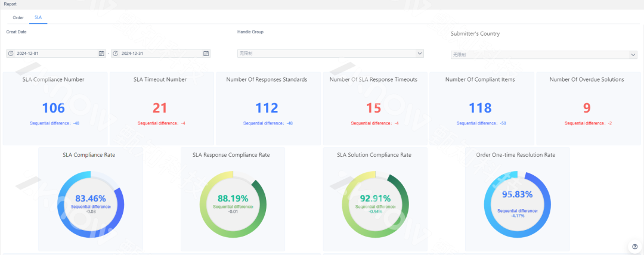Screen dimensions: 644x255
Task: Switch to the Order tab
Action: click(x=18, y=17)
